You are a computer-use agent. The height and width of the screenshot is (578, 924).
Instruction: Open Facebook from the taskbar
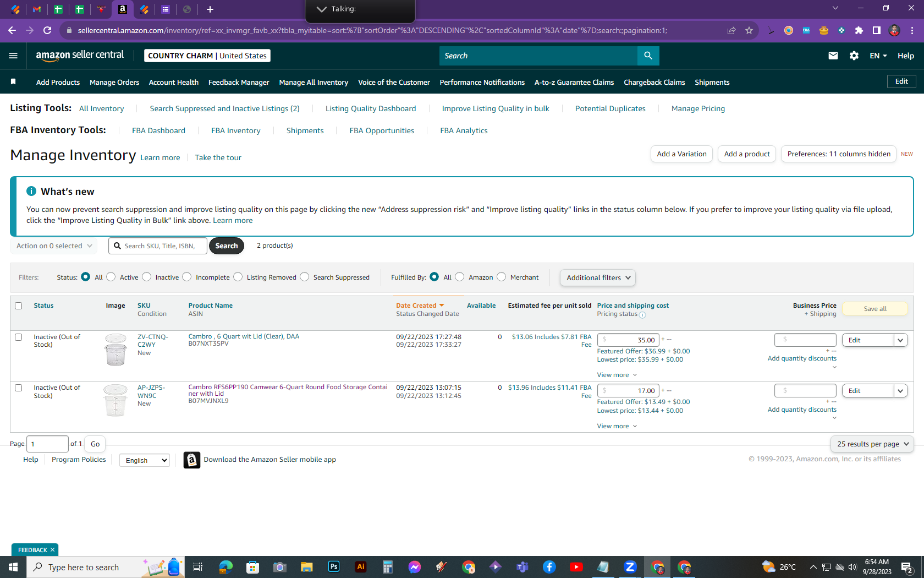(x=549, y=567)
